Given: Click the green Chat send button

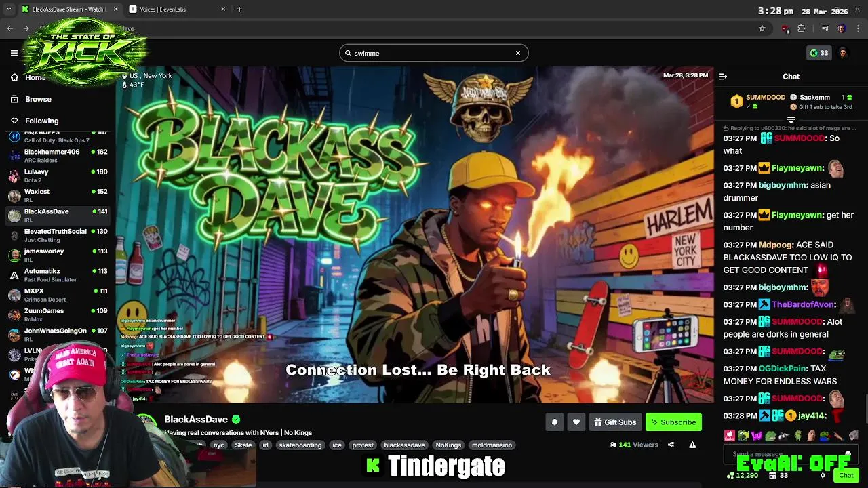Looking at the screenshot, I should coord(846,476).
